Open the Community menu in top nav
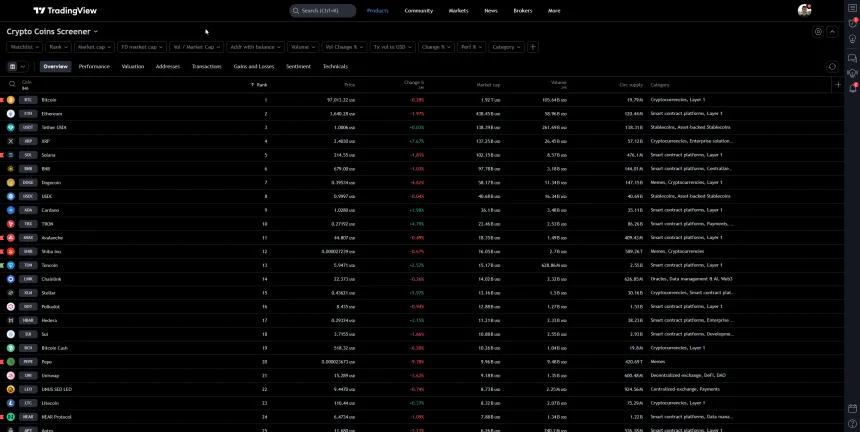The width and height of the screenshot is (860, 432). coord(418,10)
